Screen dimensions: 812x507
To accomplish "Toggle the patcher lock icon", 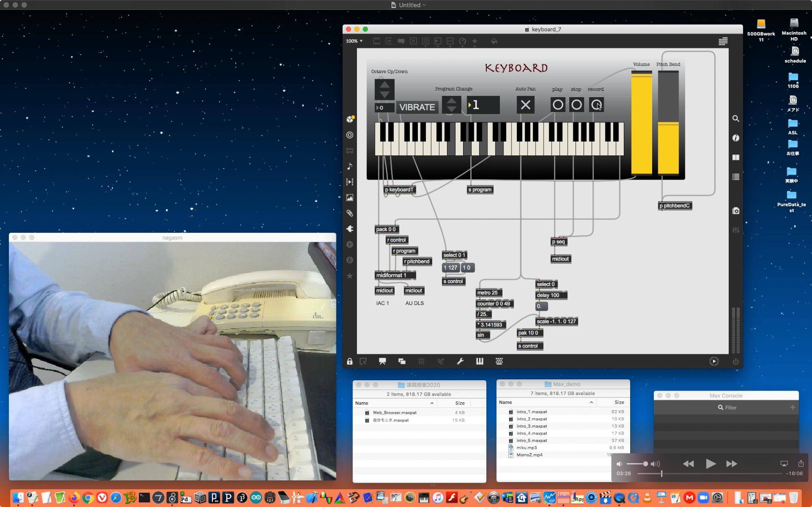I will (350, 361).
